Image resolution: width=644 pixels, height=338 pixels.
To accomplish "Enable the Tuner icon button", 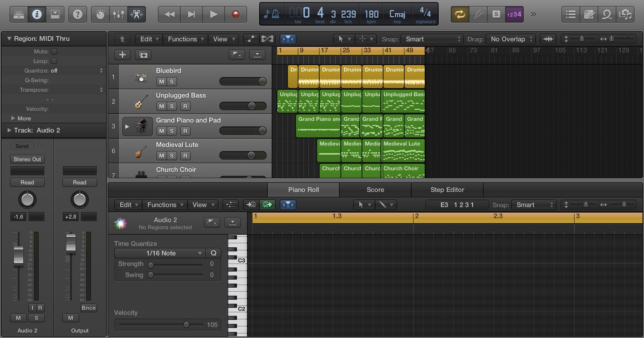I will [x=478, y=15].
